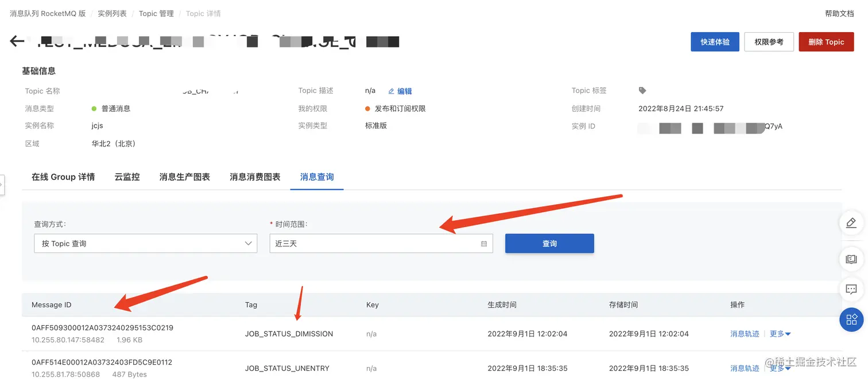The height and width of the screenshot is (379, 868).
Task: Click the blue 查询 button
Action: point(549,243)
